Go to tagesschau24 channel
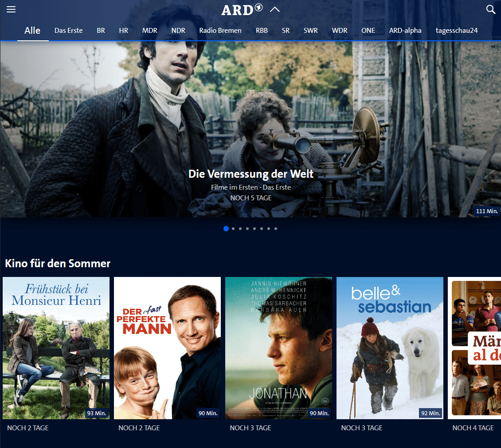This screenshot has height=448, width=501. 457,31
